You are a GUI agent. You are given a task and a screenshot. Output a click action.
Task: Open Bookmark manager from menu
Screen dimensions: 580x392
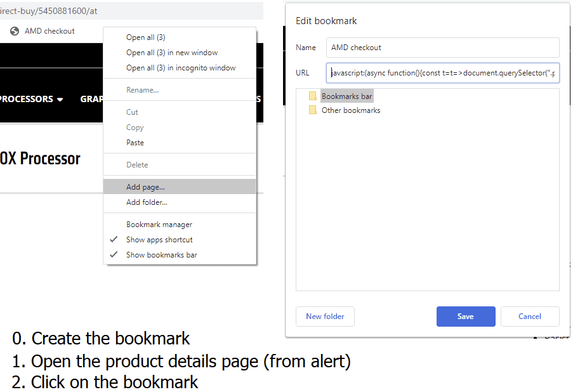(x=159, y=225)
